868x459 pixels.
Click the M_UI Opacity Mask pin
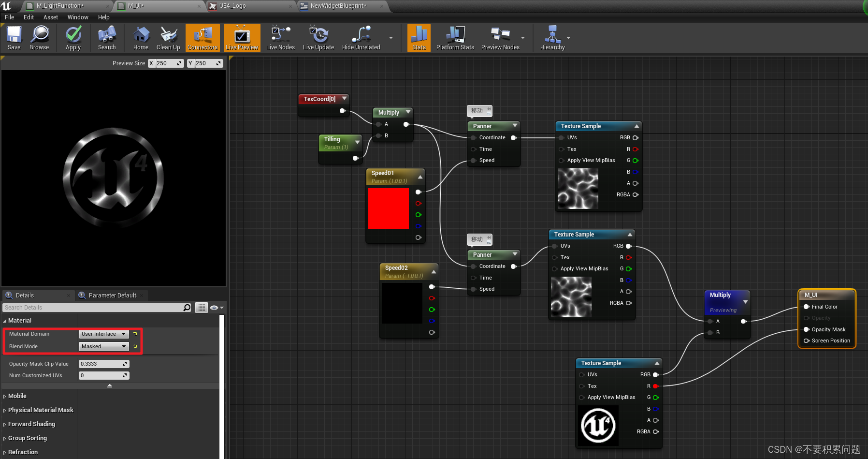tap(807, 329)
